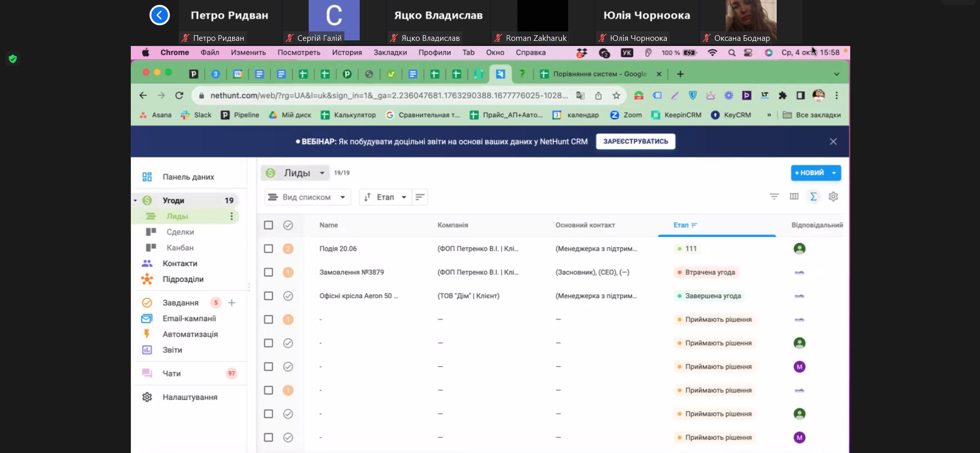This screenshot has height=453, width=980.
Task: Tick checkbox for Замовлення №3879 row
Action: [x=268, y=272]
